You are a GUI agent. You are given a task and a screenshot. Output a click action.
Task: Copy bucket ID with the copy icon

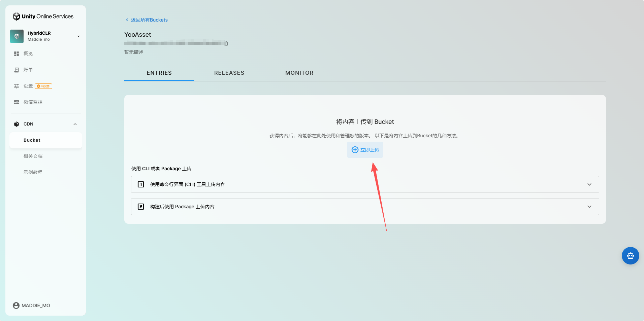pos(226,43)
